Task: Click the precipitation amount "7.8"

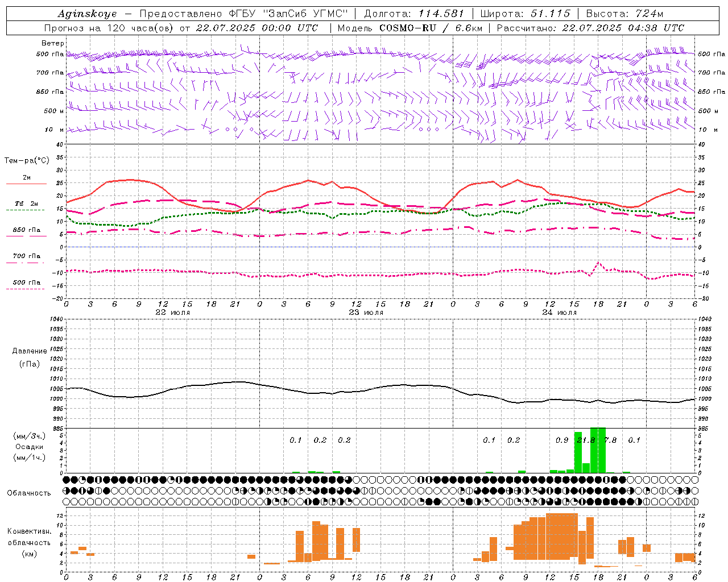Action: coord(610,440)
